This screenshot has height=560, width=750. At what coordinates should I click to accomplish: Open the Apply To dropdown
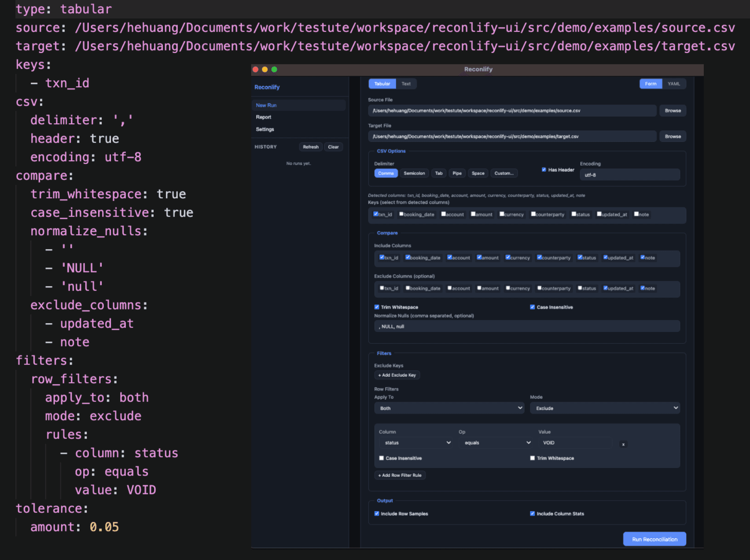click(449, 408)
